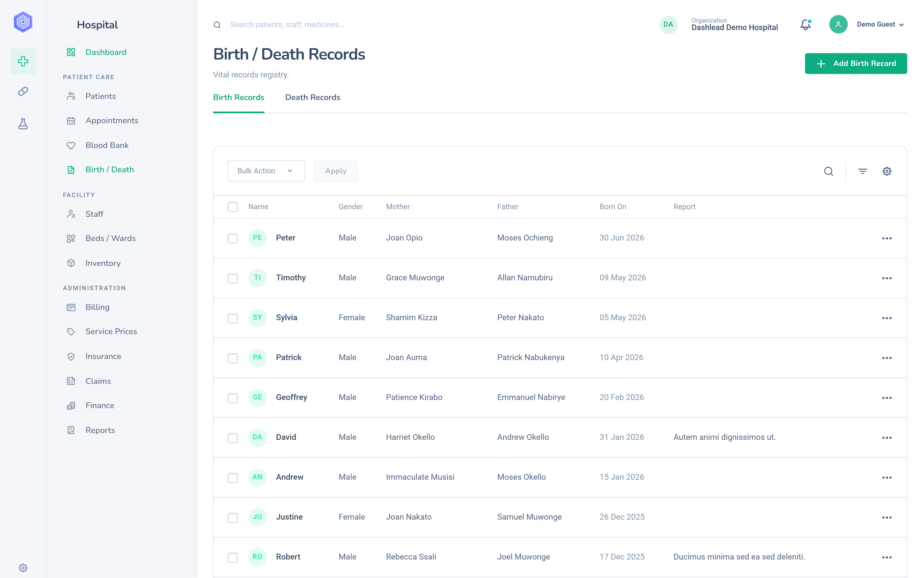
Task: Click the Billing card icon
Action: (71, 307)
